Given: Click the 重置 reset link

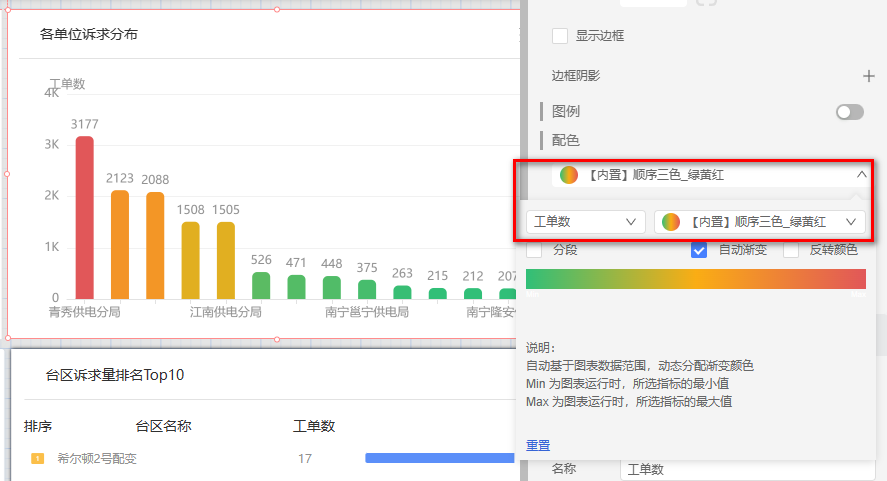Looking at the screenshot, I should (x=538, y=445).
